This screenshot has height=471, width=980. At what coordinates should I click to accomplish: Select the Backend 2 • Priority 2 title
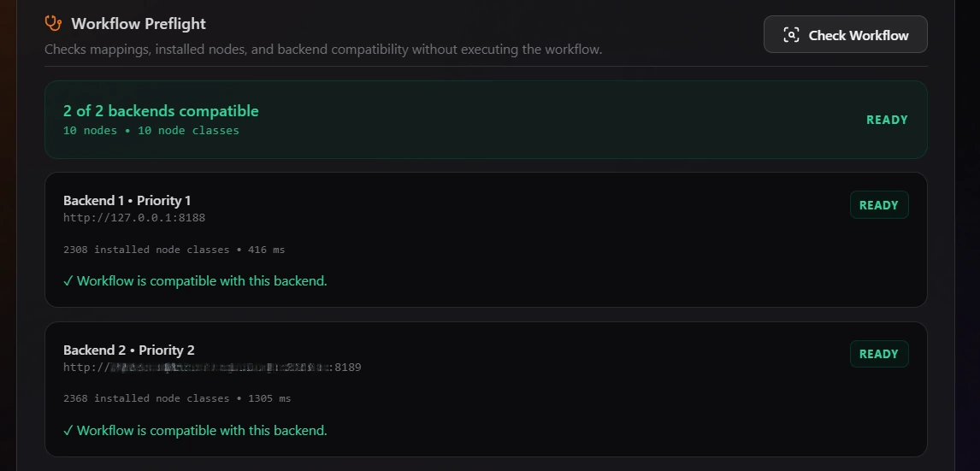point(129,350)
